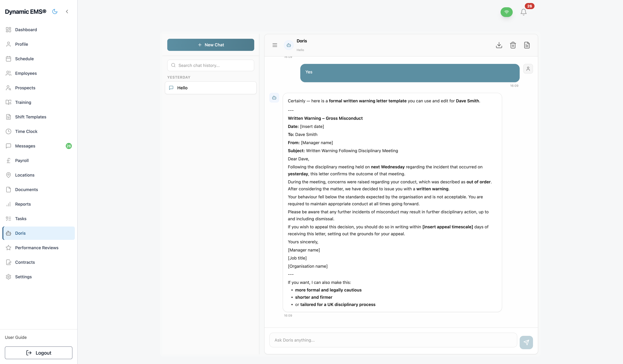
Task: Click the Time Clock icon
Action: (8, 131)
